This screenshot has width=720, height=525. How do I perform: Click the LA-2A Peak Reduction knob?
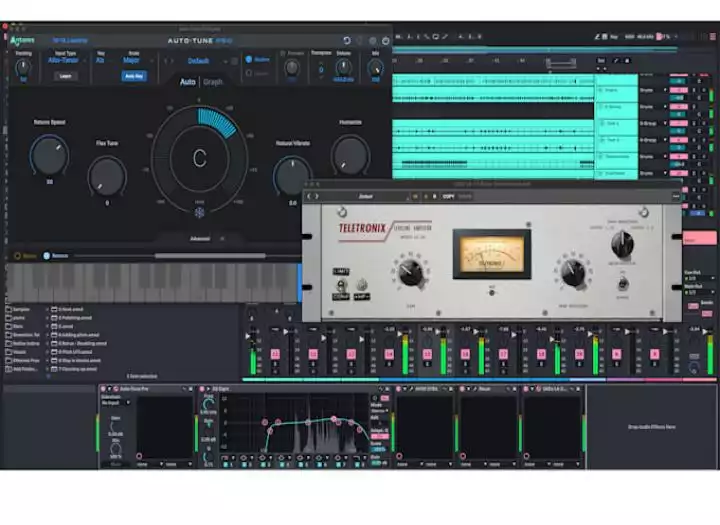[573, 272]
